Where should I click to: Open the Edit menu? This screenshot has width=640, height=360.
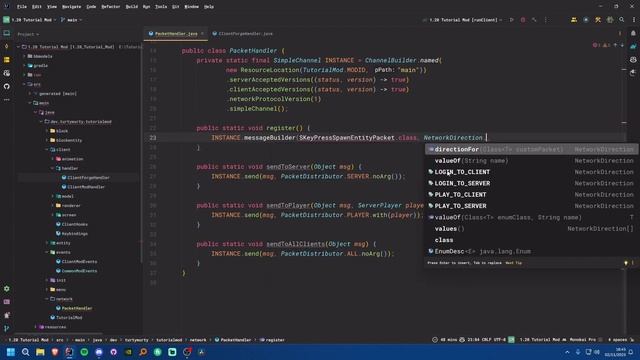tap(37, 7)
